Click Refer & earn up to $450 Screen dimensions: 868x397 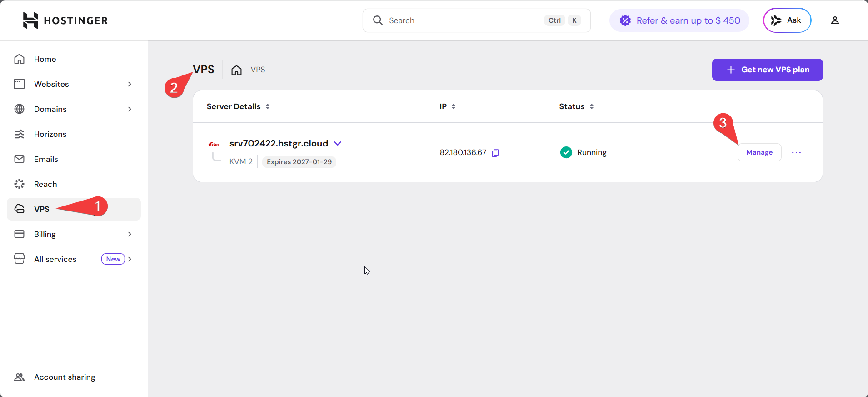[x=679, y=20]
